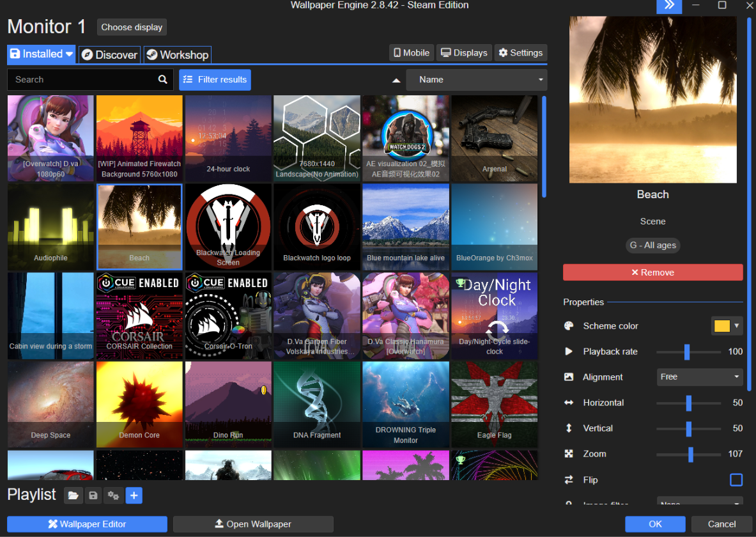This screenshot has width=756, height=537.
Task: Toggle sort order ascending arrow
Action: (x=396, y=80)
